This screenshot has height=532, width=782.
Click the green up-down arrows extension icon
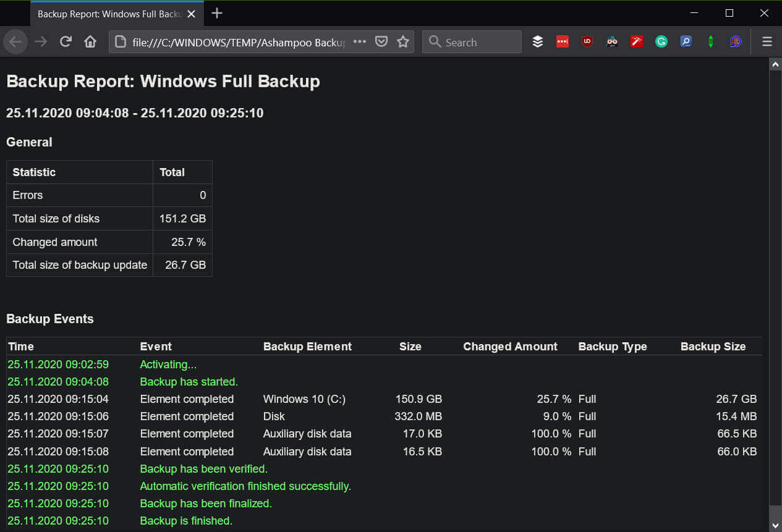711,41
